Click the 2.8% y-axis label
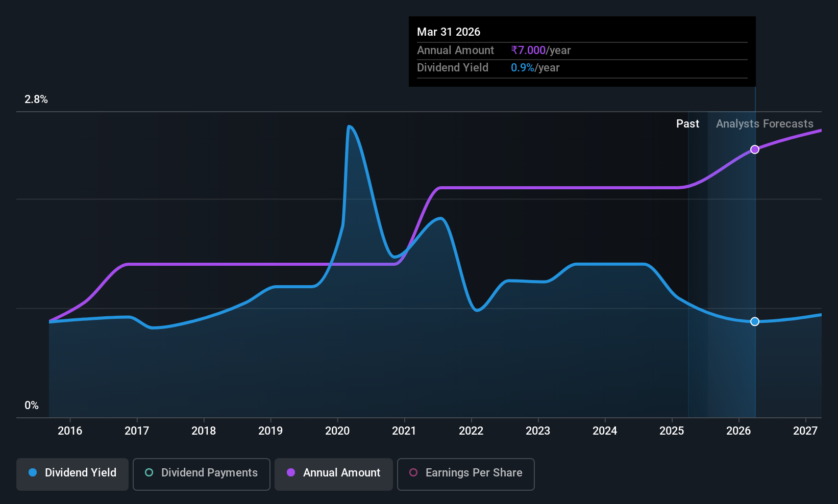Viewport: 838px width, 504px height. click(36, 99)
